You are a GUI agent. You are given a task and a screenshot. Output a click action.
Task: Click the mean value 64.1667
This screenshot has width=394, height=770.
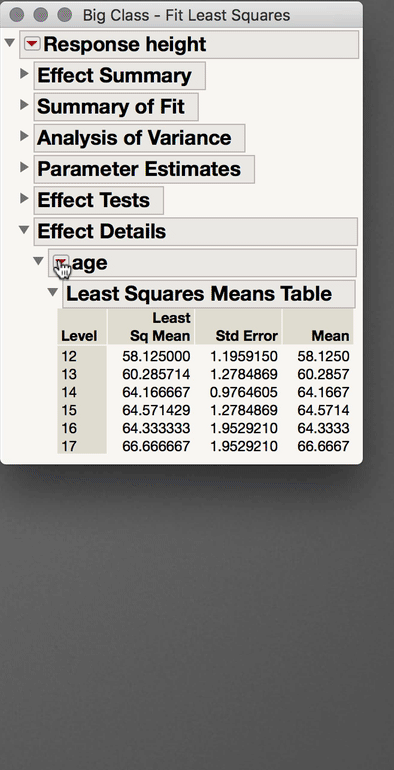[x=323, y=392]
